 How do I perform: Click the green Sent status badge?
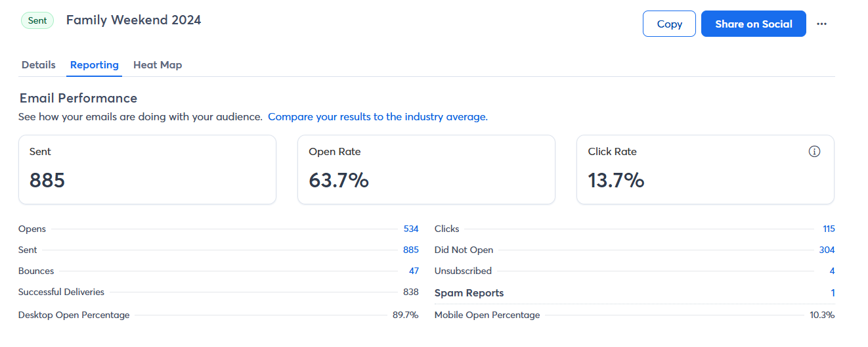pos(37,21)
